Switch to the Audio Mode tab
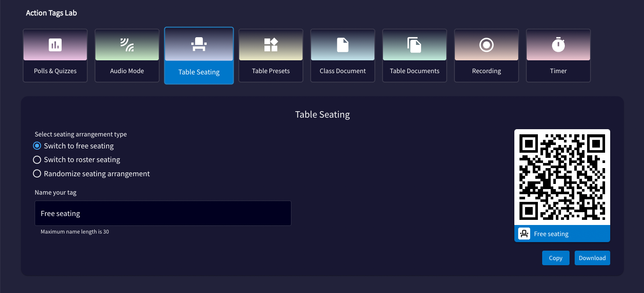This screenshot has width=644, height=293. 127,56
